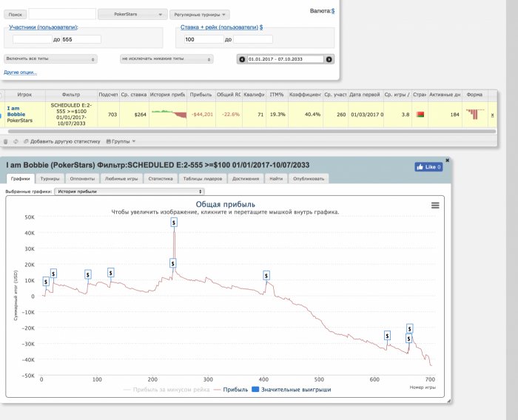Viewport: 518px width, 420px height.
Task: Click the chart panel resize handle corner
Action: pyautogui.click(x=449, y=401)
